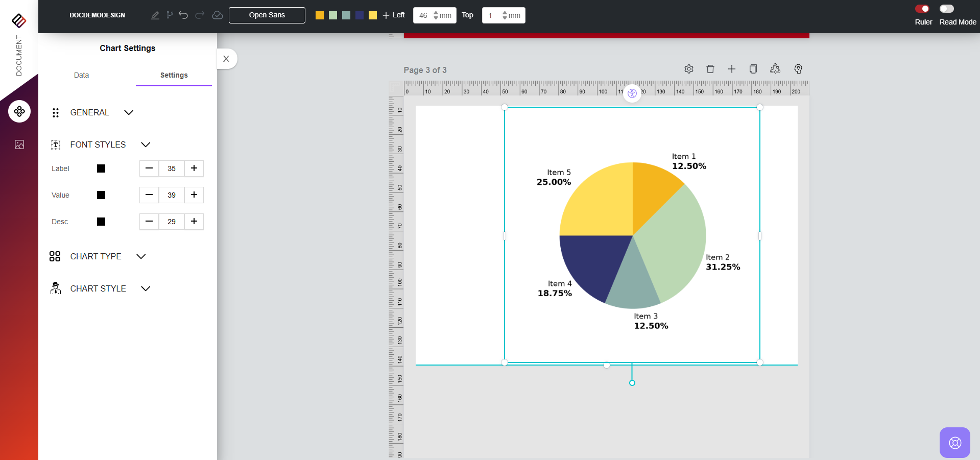Image resolution: width=980 pixels, height=460 pixels.
Task: Open the image panel in the sidebar
Action: 19,144
